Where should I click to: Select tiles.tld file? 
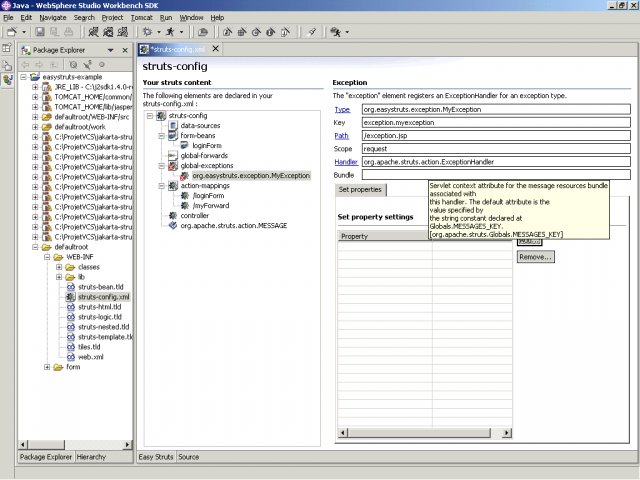coord(89,347)
